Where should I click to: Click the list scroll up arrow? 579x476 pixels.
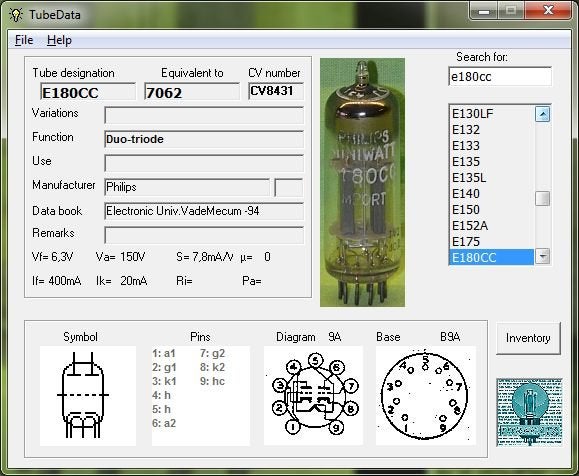tap(542, 114)
